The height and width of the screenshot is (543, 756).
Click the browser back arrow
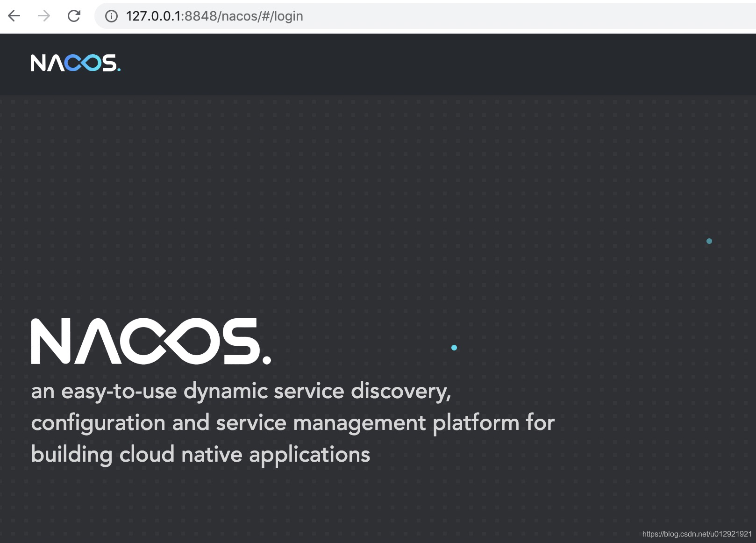pyautogui.click(x=14, y=16)
